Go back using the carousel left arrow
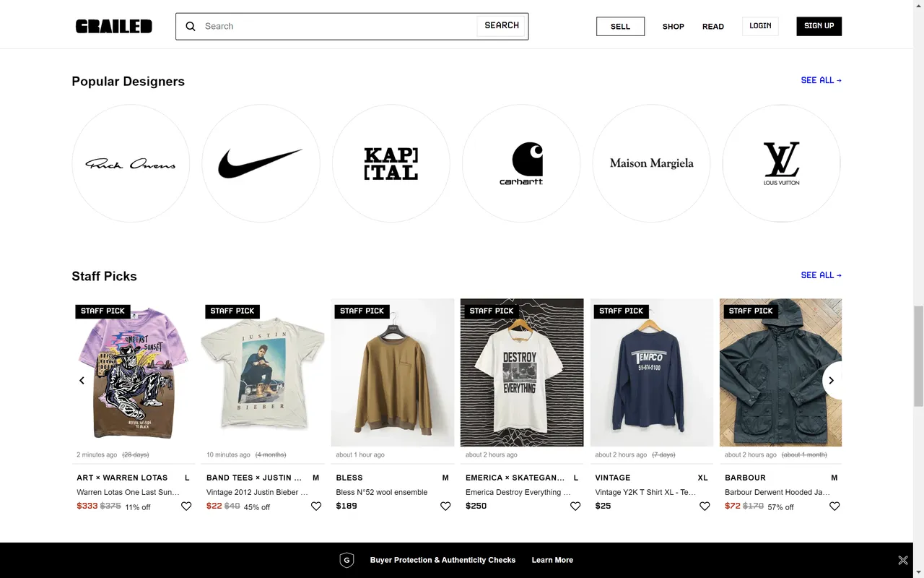The height and width of the screenshot is (578, 924). click(x=82, y=380)
